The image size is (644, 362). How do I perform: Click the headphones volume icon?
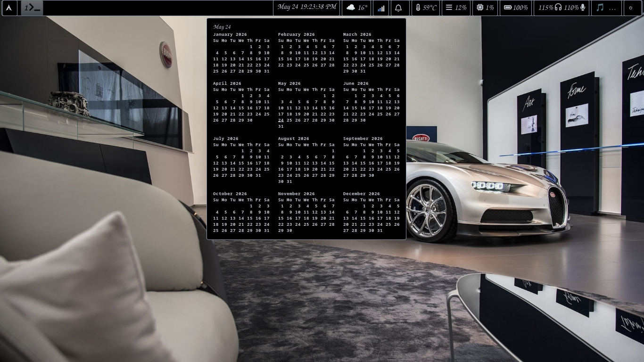click(558, 8)
